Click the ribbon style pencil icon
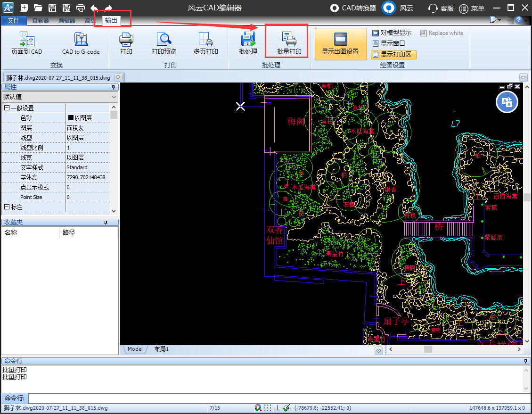The image size is (532, 414). tap(494, 20)
